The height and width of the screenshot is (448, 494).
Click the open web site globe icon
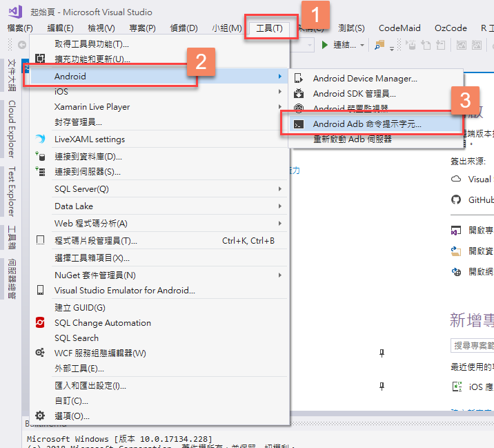(x=456, y=272)
